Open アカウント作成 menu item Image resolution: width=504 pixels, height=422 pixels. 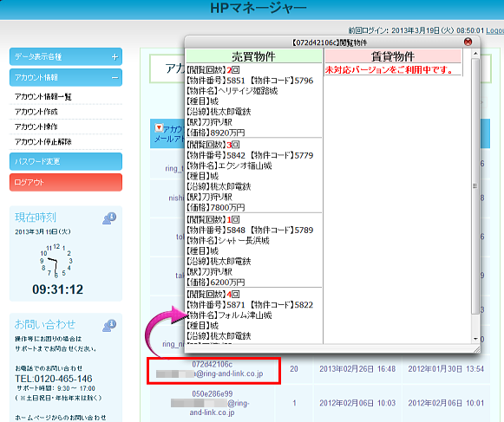(36, 112)
